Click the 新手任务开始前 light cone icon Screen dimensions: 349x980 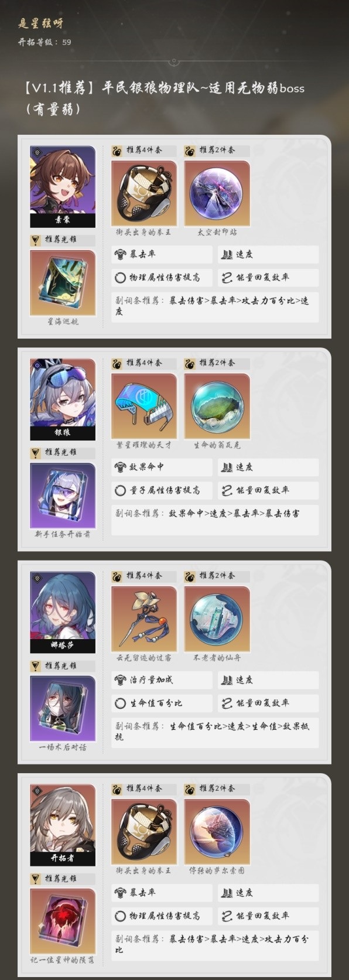tap(63, 496)
